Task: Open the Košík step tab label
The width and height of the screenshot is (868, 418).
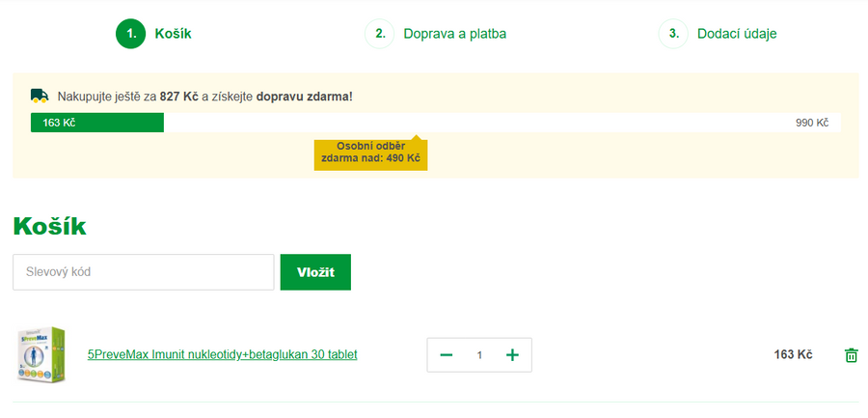Action: [173, 34]
